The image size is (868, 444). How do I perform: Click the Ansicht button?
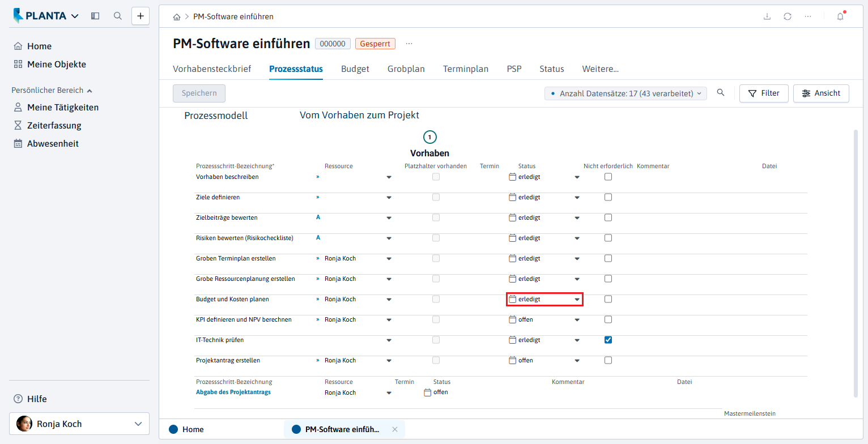click(821, 93)
